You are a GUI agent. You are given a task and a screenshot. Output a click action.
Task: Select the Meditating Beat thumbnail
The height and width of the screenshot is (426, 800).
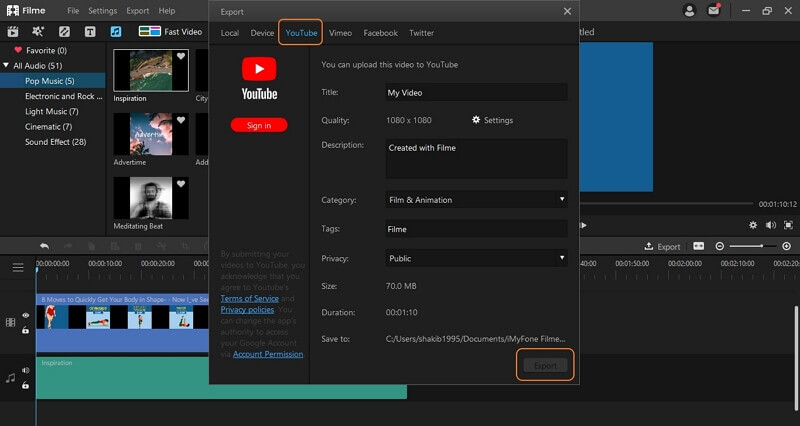coord(151,198)
